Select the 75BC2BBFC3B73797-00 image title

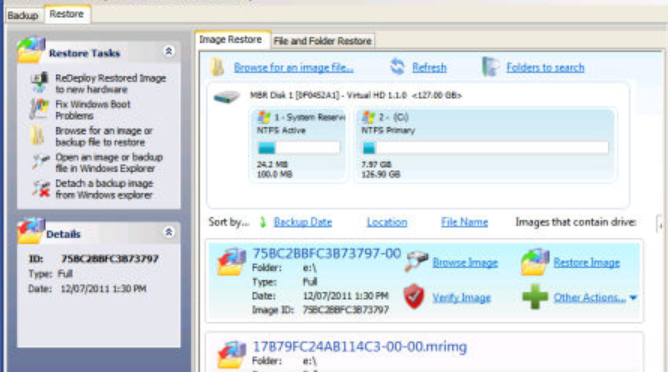pos(326,254)
